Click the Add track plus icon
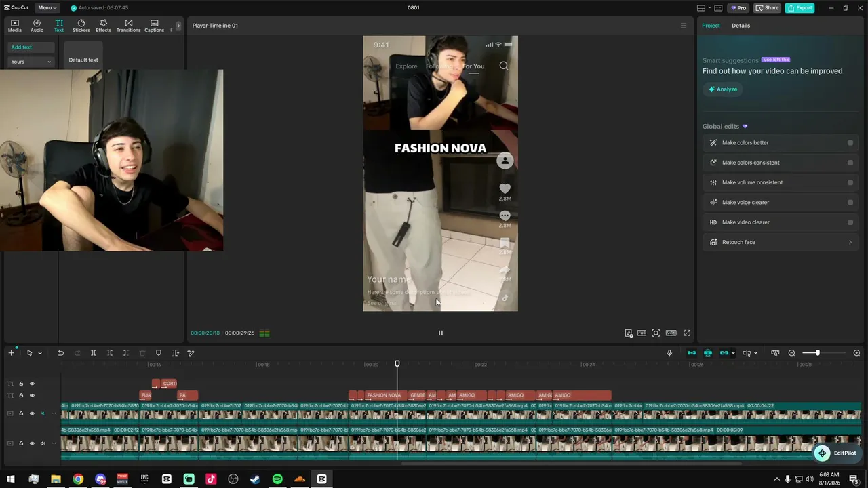Image resolution: width=868 pixels, height=488 pixels. coord(11,353)
